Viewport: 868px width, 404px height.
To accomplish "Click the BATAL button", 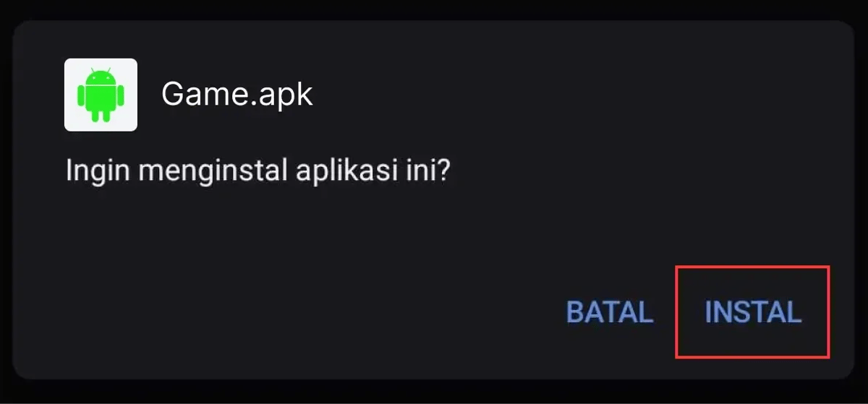I will tap(610, 312).
